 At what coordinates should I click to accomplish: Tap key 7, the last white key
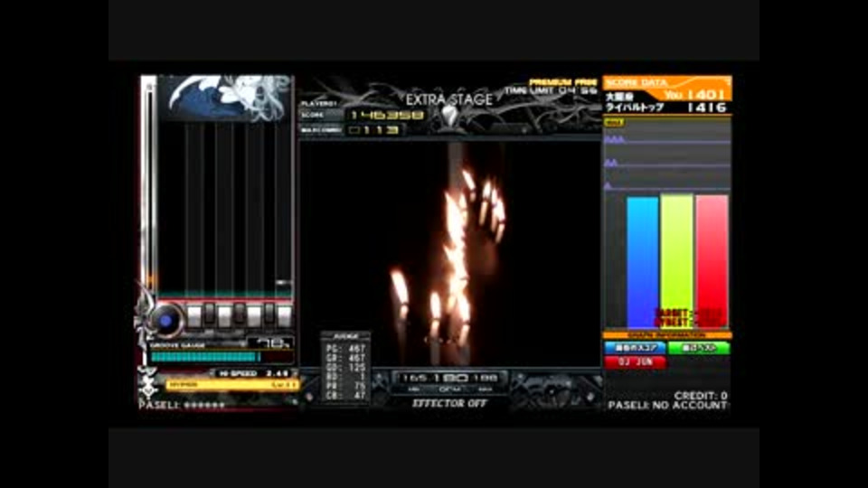click(x=284, y=317)
